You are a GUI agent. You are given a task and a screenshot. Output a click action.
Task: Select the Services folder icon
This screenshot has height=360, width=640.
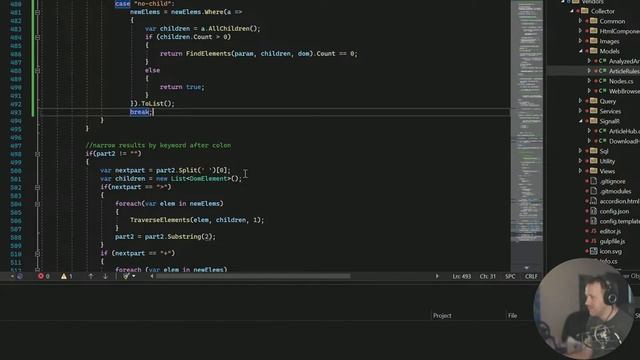point(593,111)
